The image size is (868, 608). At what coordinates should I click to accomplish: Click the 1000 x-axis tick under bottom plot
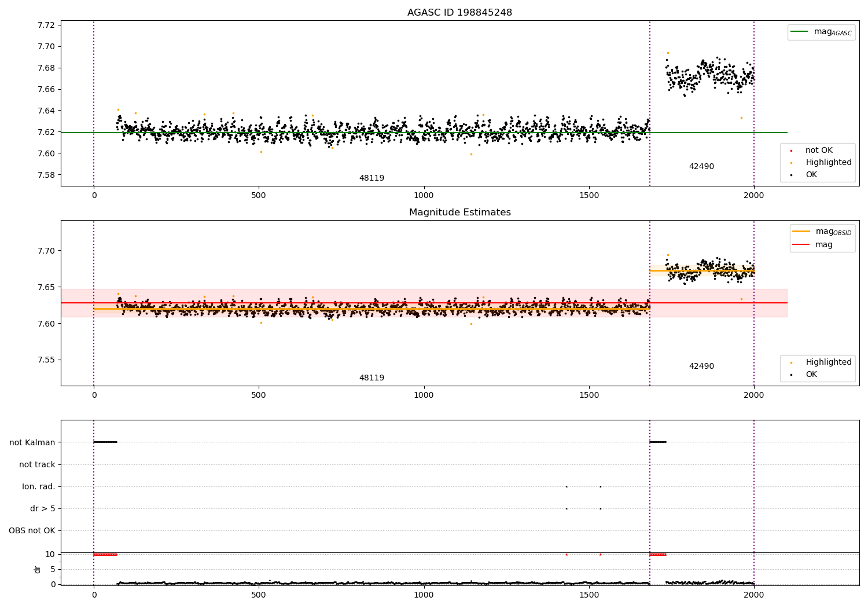click(x=424, y=595)
